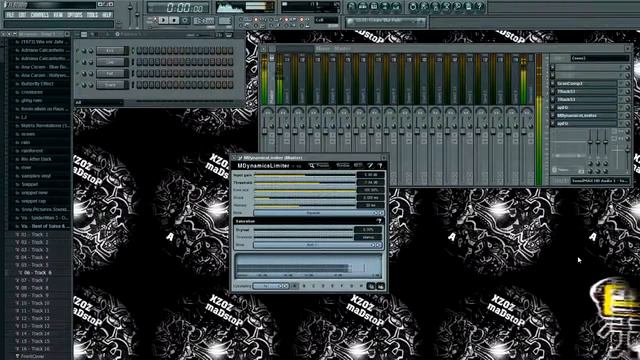Click the pencil edit icon in MDynamicsLimiter
Image resolution: width=640 pixels, height=360 pixels.
click(x=370, y=165)
